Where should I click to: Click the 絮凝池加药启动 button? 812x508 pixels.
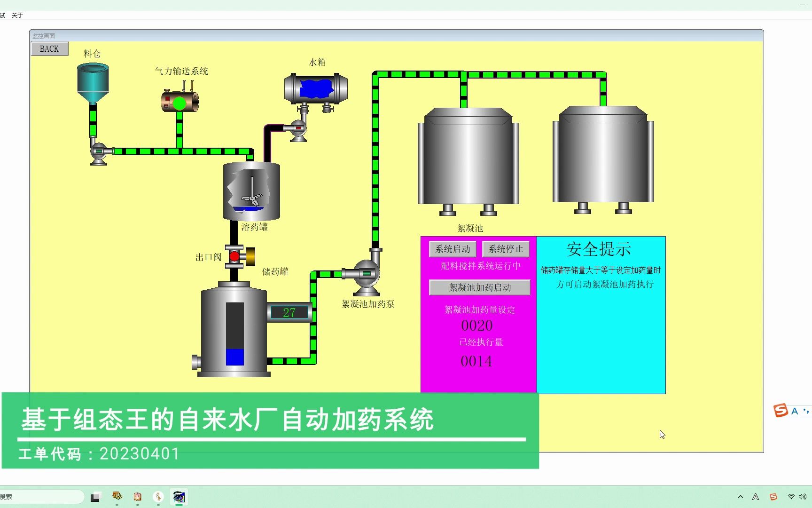pos(480,287)
